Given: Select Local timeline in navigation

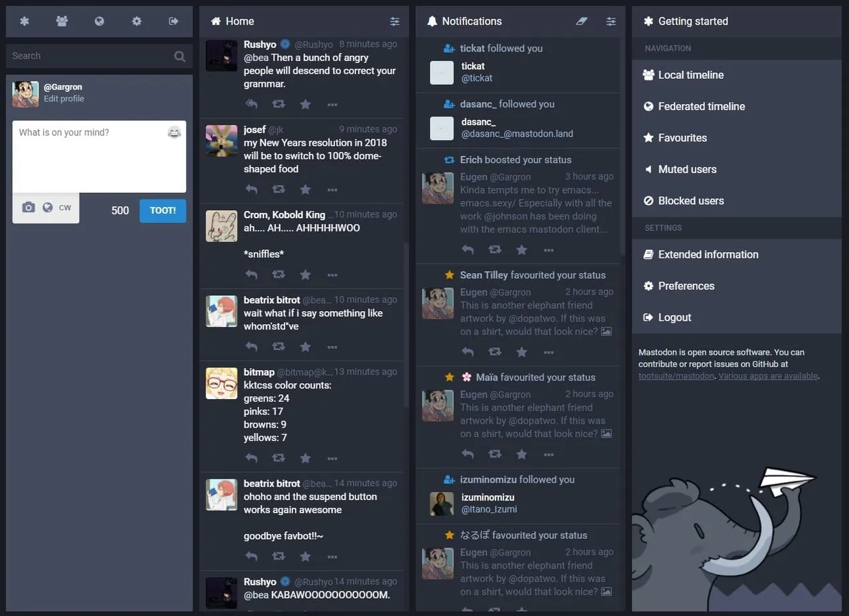Looking at the screenshot, I should click(x=736, y=75).
